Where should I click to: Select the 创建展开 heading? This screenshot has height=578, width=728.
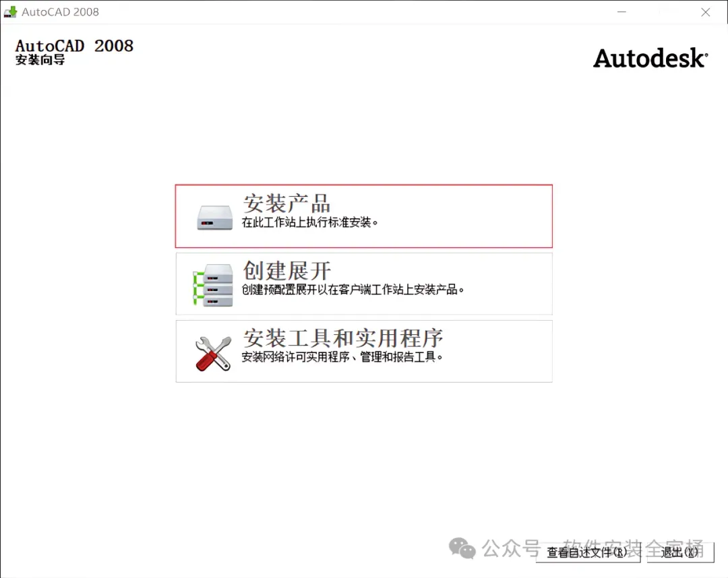(x=286, y=270)
